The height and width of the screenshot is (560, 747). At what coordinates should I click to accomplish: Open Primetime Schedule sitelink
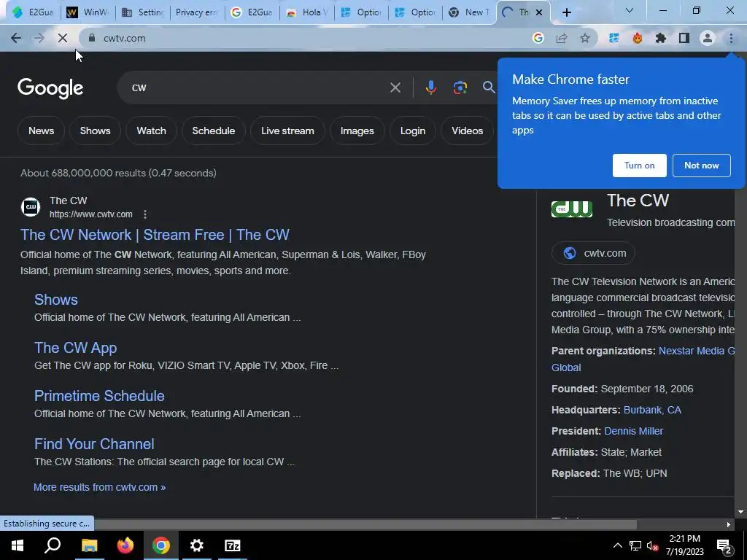tap(99, 396)
